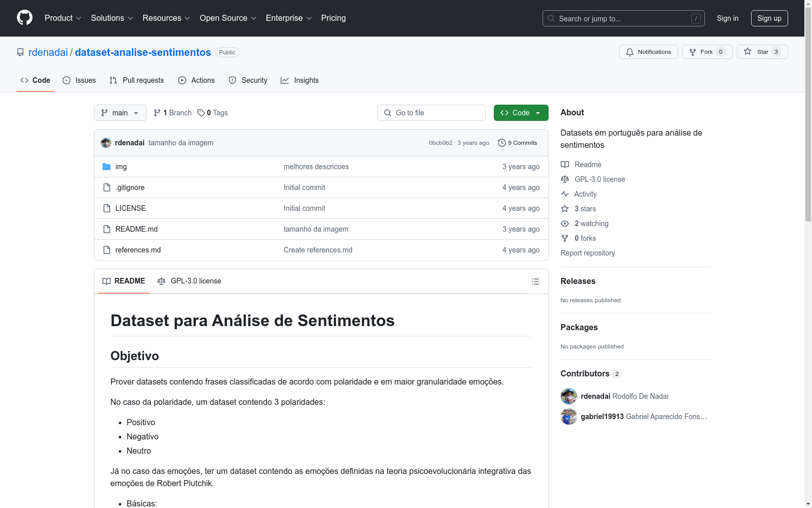This screenshot has width=812, height=508.
Task: Switch to the Pull requests tab
Action: point(137,80)
